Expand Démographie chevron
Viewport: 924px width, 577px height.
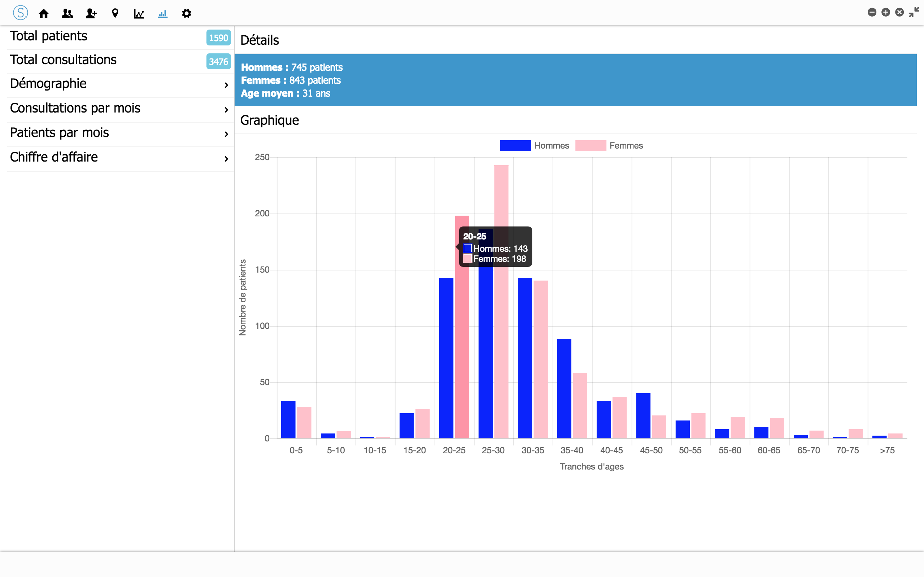tap(226, 85)
